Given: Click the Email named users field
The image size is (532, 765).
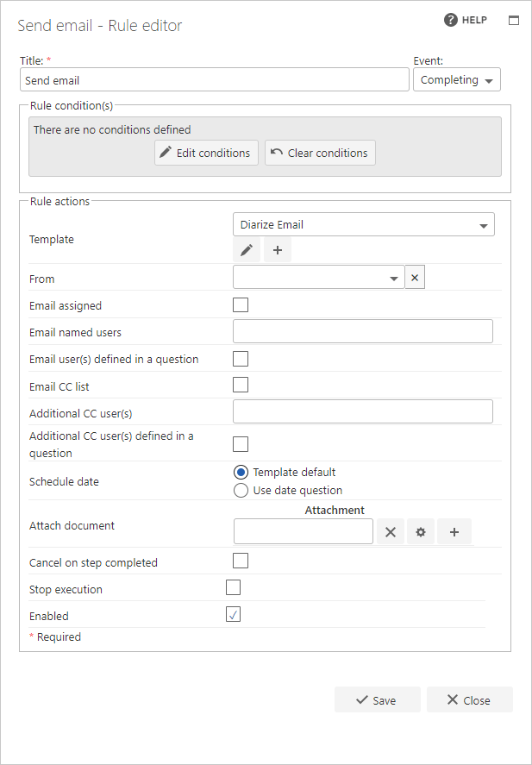Looking at the screenshot, I should pyautogui.click(x=363, y=332).
